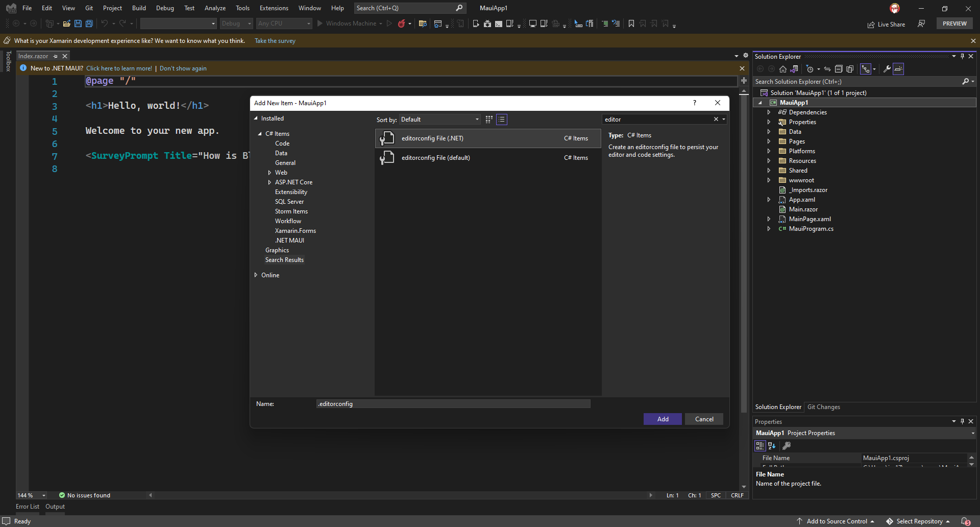Select editorconfig File (default) template
Viewport: 980px width, 527px height.
click(435, 158)
